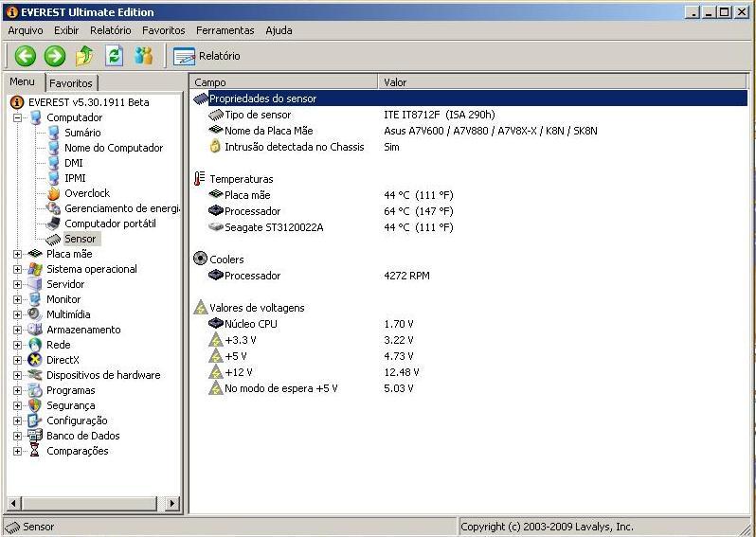The height and width of the screenshot is (537, 756).
Task: Click the thermometer icon beside Temperaturas
Action: click(x=199, y=179)
